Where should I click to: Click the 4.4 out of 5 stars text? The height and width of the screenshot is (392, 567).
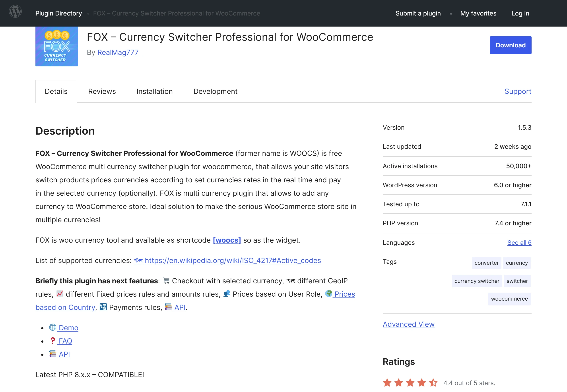469,383
